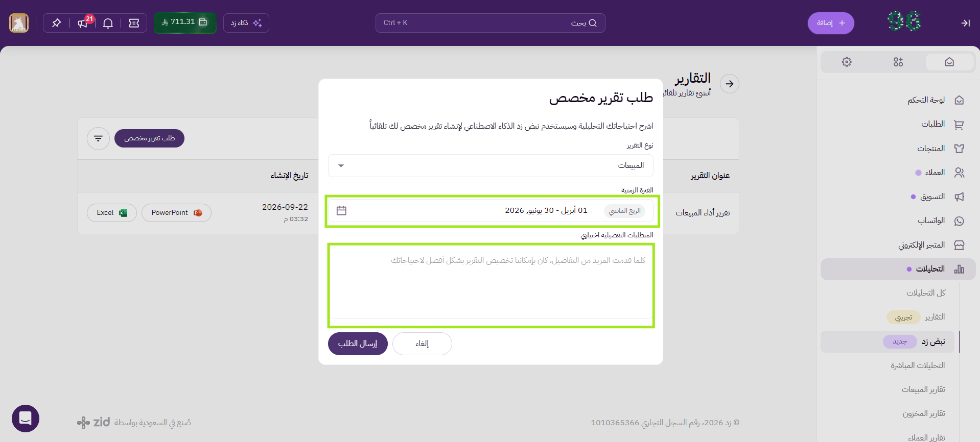The height and width of the screenshot is (442, 980).
Task: Click the calendar icon in date field
Action: (341, 210)
